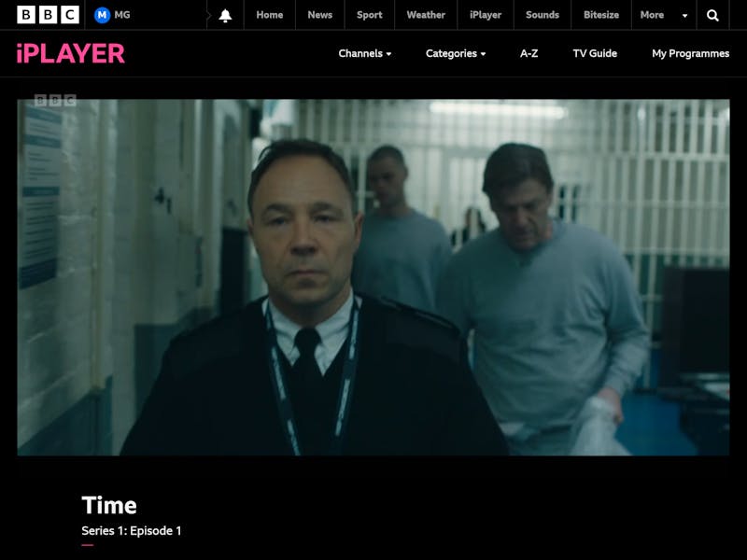Image resolution: width=747 pixels, height=560 pixels.
Task: Click the BBC watermark on the video
Action: click(55, 100)
